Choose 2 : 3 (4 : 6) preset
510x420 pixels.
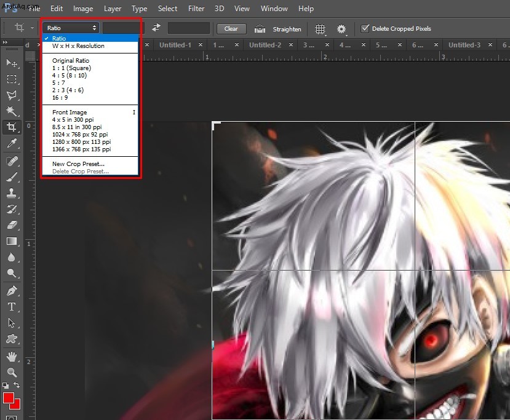90,90
